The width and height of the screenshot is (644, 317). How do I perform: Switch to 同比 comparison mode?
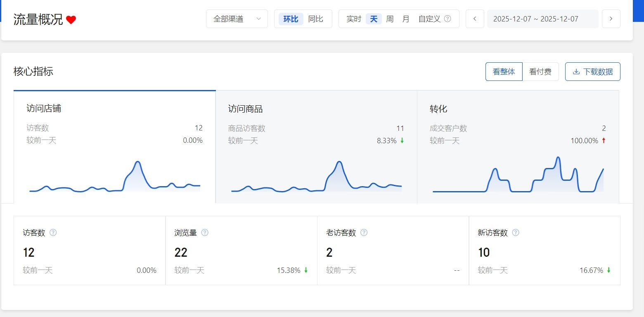316,19
